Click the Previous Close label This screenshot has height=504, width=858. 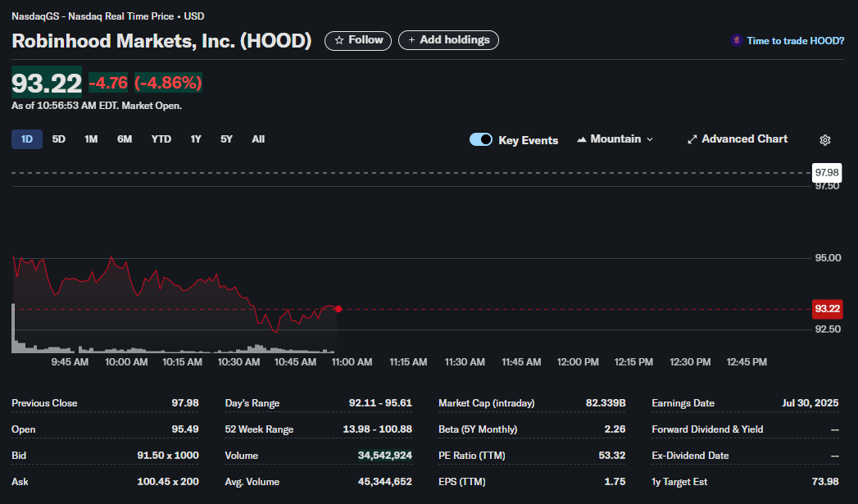tap(44, 403)
